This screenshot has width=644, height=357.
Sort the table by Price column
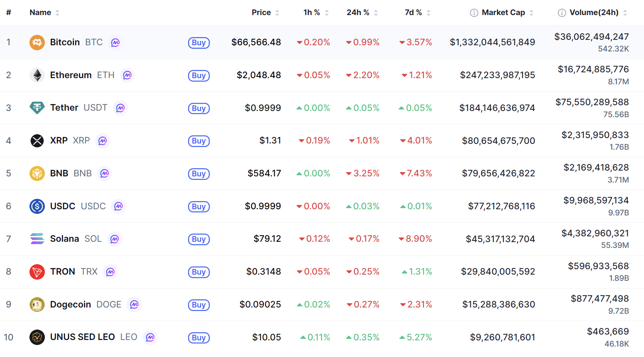265,12
